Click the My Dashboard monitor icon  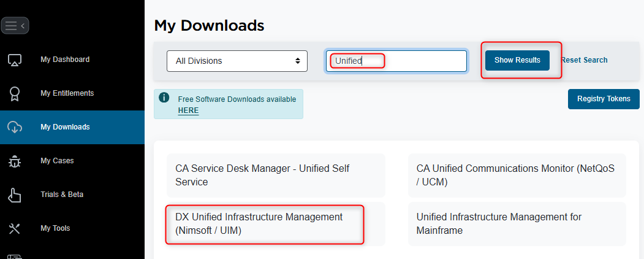[15, 60]
